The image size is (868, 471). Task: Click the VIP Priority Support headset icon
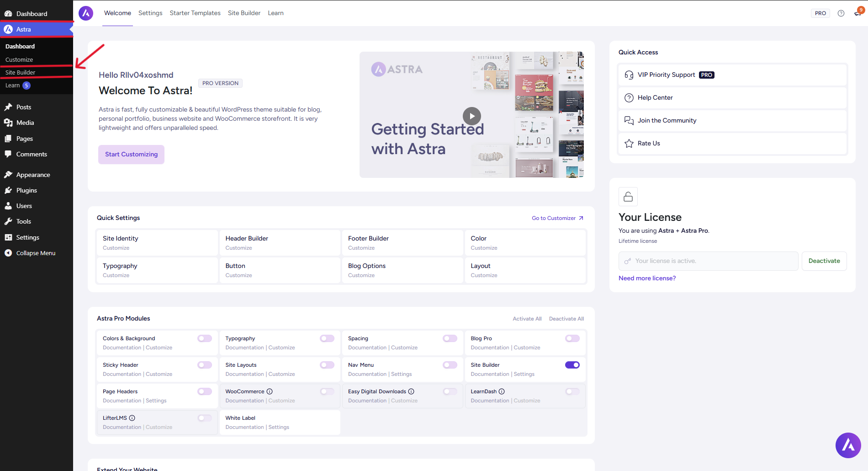click(x=629, y=75)
